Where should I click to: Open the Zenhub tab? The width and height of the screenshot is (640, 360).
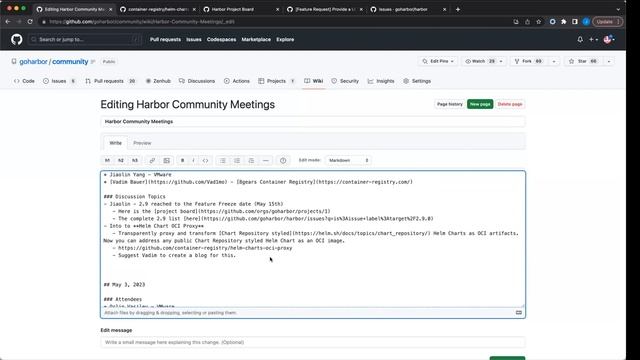158,81
